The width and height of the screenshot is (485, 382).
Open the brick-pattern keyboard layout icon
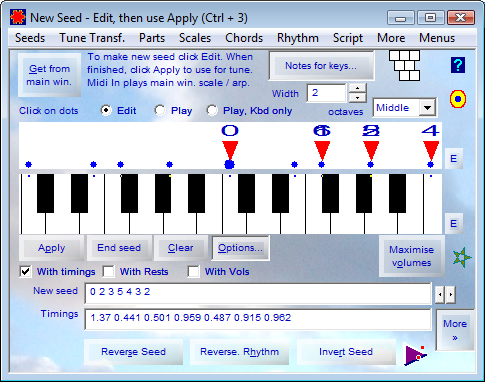405,65
